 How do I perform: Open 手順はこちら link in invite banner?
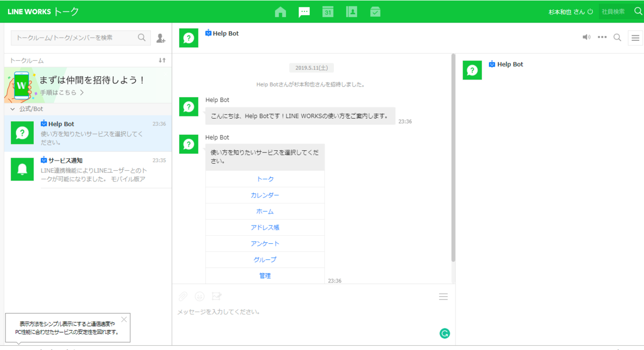pyautogui.click(x=62, y=92)
